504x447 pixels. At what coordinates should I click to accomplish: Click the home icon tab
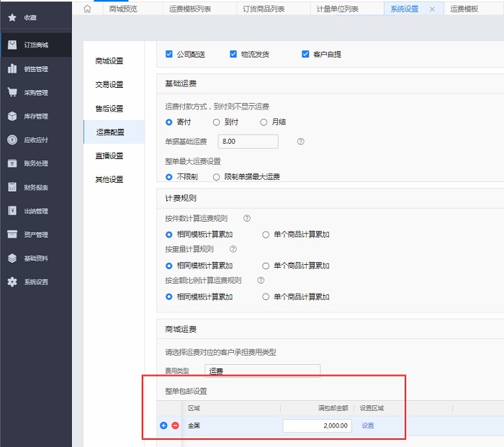(88, 9)
